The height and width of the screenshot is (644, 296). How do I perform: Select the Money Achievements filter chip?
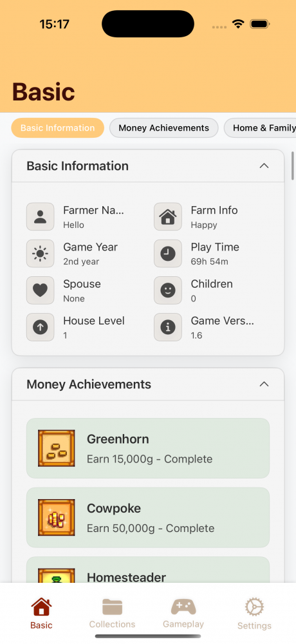coord(164,128)
